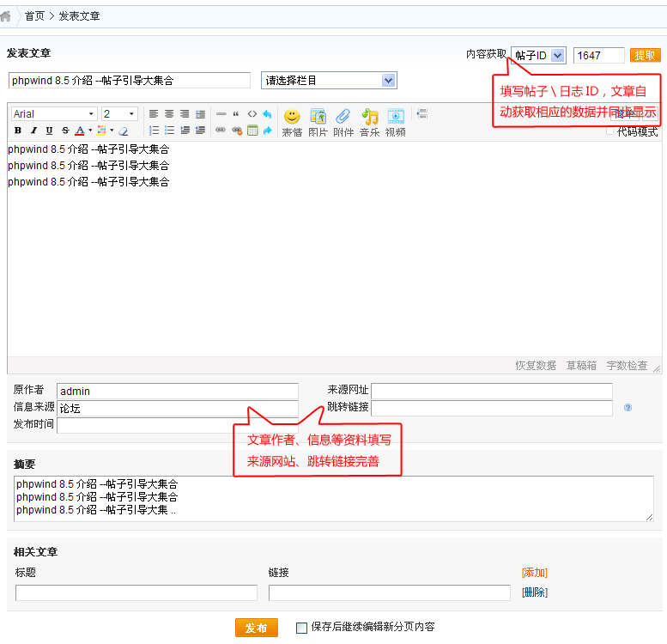Screen dimensions: 667x644
Task: Click the last indent icon in lists row
Action: 200,131
